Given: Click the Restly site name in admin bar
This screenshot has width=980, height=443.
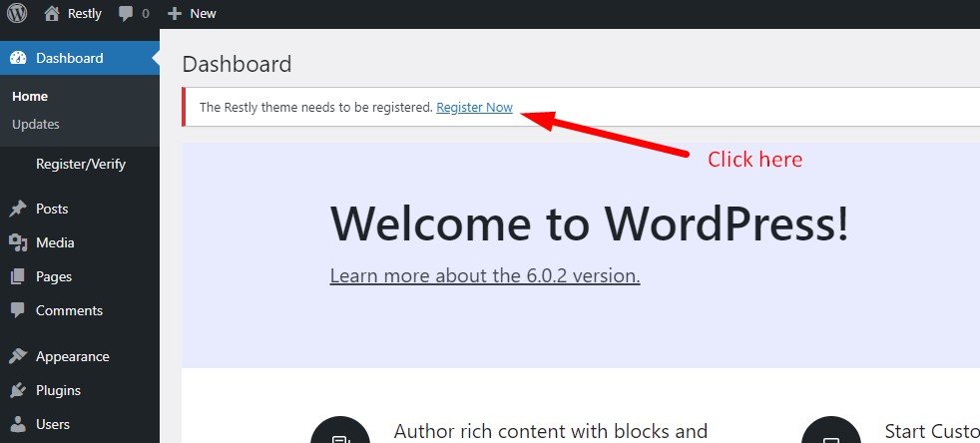Looking at the screenshot, I should tap(85, 14).
